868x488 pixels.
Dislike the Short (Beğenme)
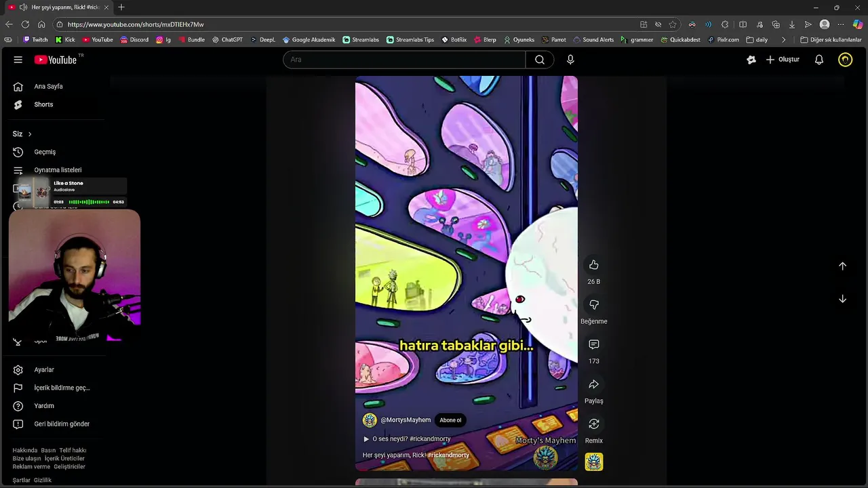coord(594,305)
